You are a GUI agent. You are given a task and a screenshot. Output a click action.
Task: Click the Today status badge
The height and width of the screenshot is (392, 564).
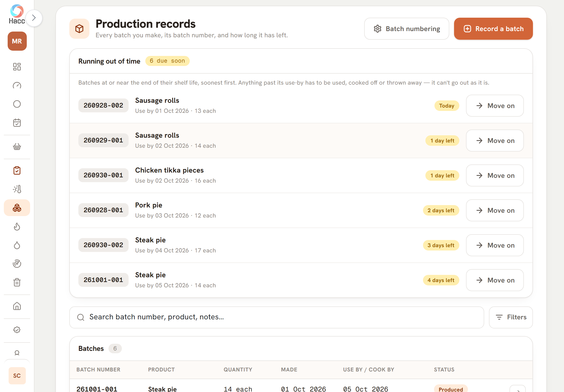pyautogui.click(x=447, y=106)
